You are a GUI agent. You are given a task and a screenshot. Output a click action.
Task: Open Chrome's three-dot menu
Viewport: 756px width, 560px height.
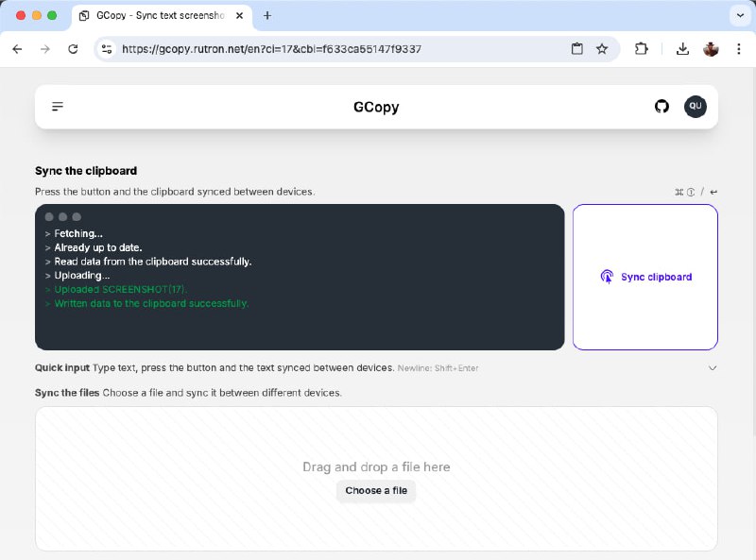pyautogui.click(x=738, y=48)
